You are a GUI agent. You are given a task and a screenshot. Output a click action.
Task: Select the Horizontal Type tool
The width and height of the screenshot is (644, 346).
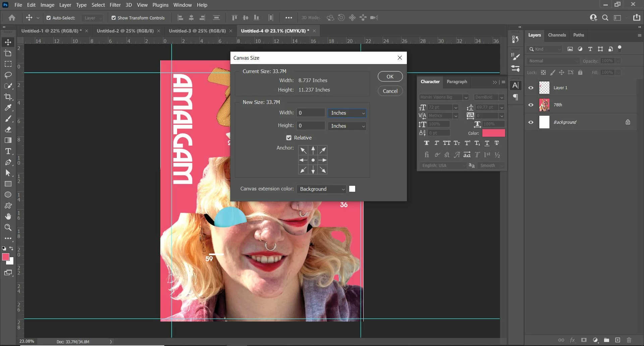tap(8, 151)
